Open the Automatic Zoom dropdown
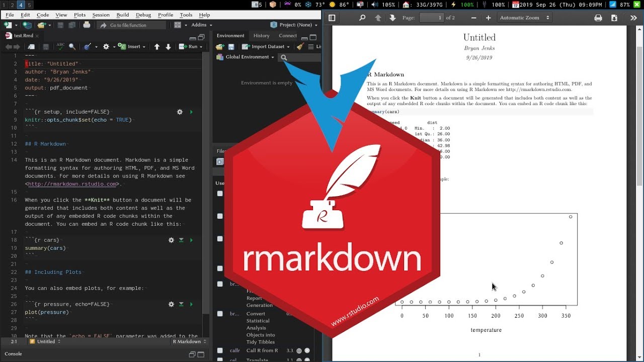Screen dimensions: 644x362 click(525, 18)
